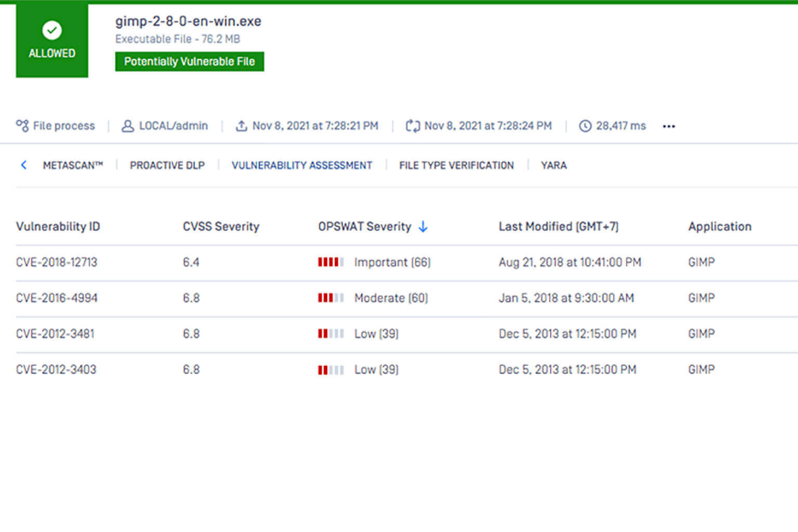798x532 pixels.
Task: Toggle sort order arrow on OPSWAT Severity
Action: click(423, 227)
